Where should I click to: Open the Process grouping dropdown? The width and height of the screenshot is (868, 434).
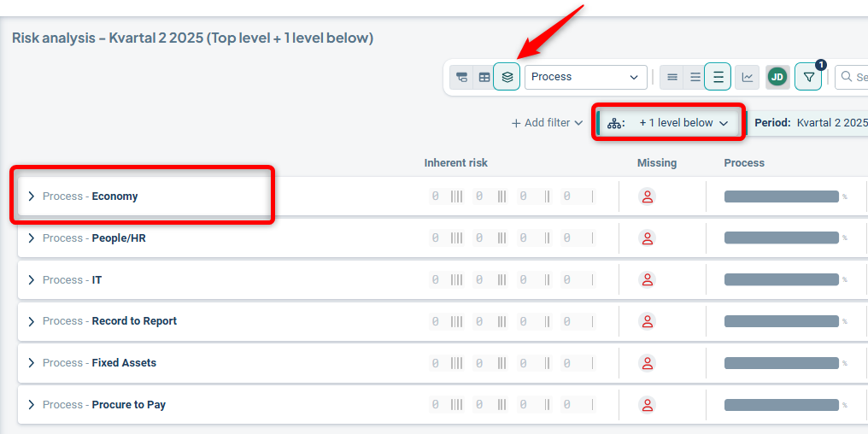(585, 77)
